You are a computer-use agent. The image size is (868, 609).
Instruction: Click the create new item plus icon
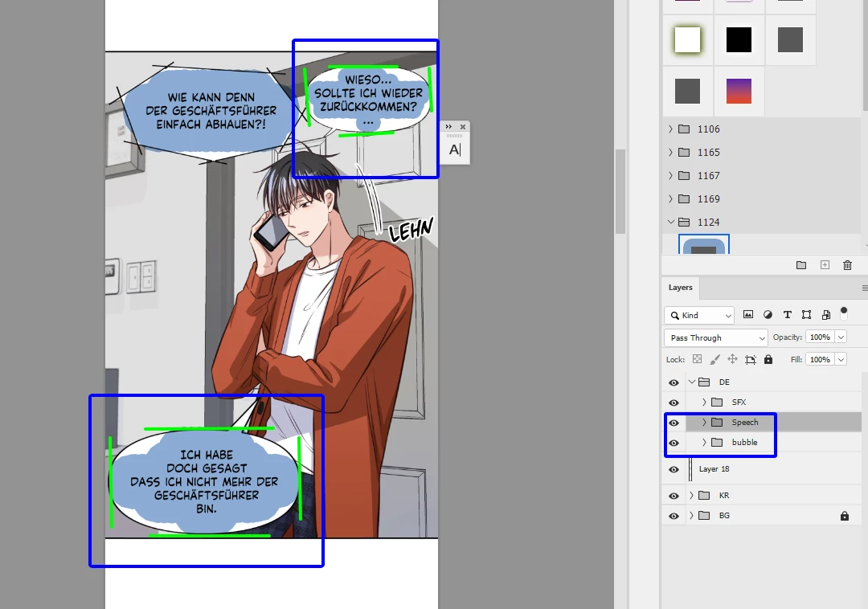tap(825, 265)
